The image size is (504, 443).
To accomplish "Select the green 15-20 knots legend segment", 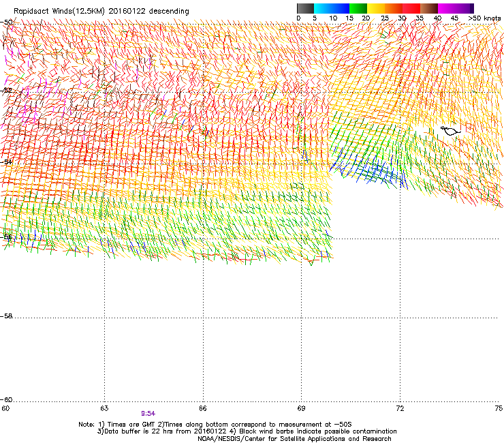I will tap(358, 8).
